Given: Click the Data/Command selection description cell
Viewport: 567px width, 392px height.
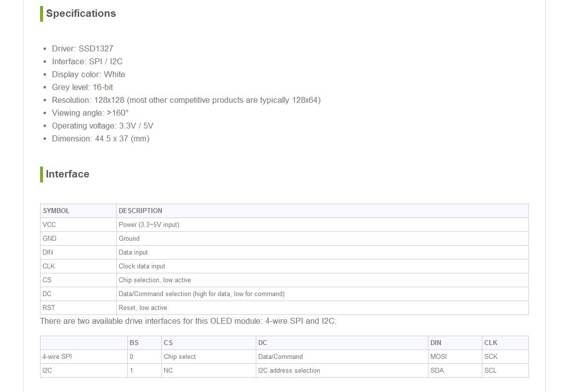Looking at the screenshot, I should pyautogui.click(x=201, y=294).
